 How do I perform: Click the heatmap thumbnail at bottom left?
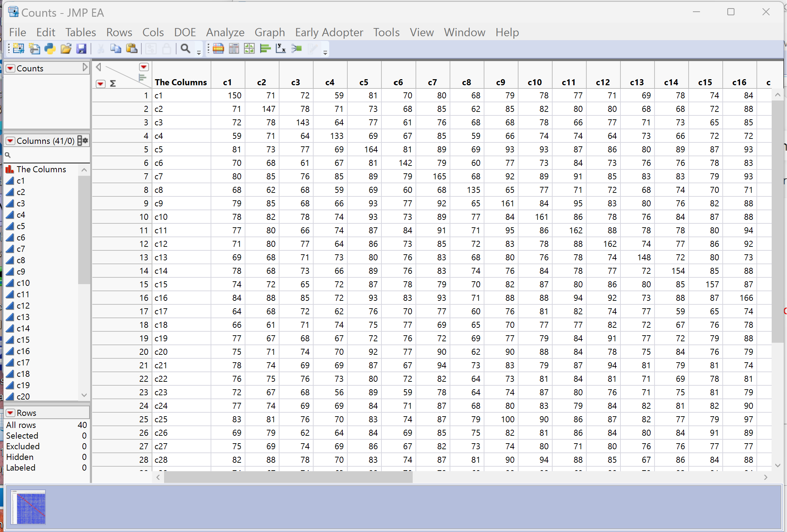(28, 507)
